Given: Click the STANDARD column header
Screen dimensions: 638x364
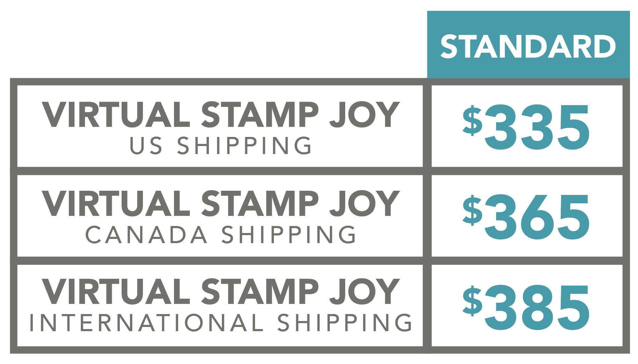Looking at the screenshot, I should tap(528, 46).
